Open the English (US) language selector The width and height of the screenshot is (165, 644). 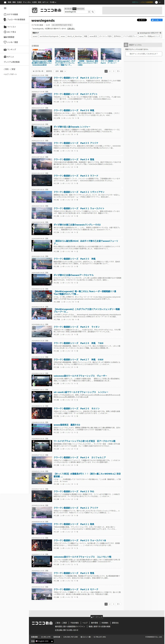[44, 641]
